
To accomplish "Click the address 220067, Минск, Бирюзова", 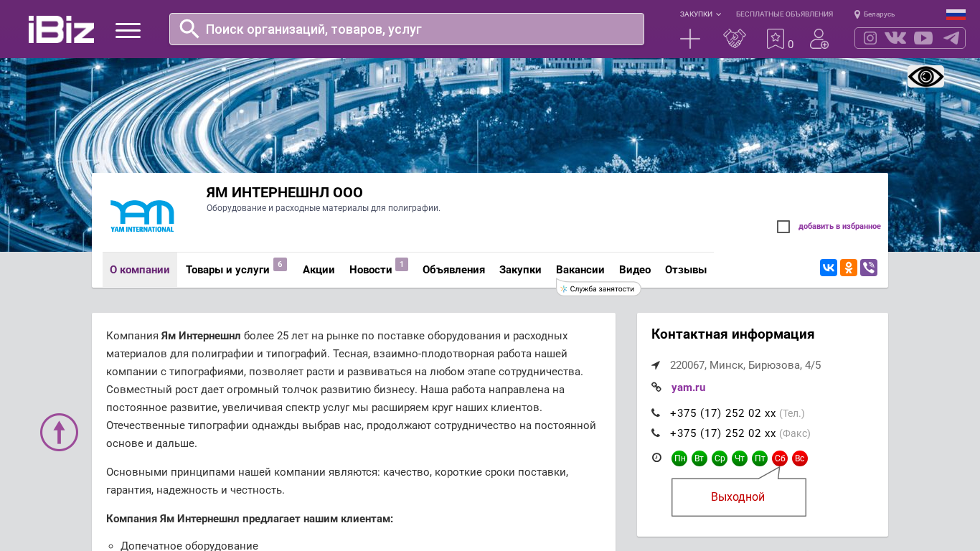I will point(745,365).
